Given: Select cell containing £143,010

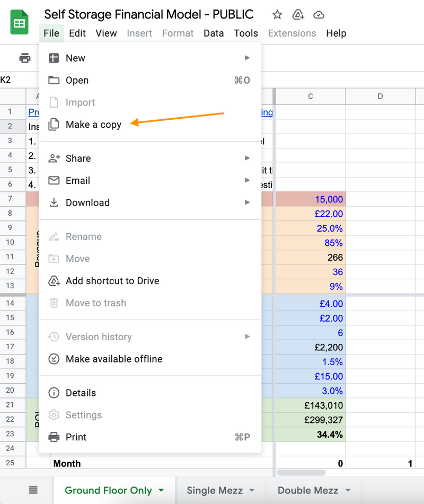Looking at the screenshot, I should [310, 405].
